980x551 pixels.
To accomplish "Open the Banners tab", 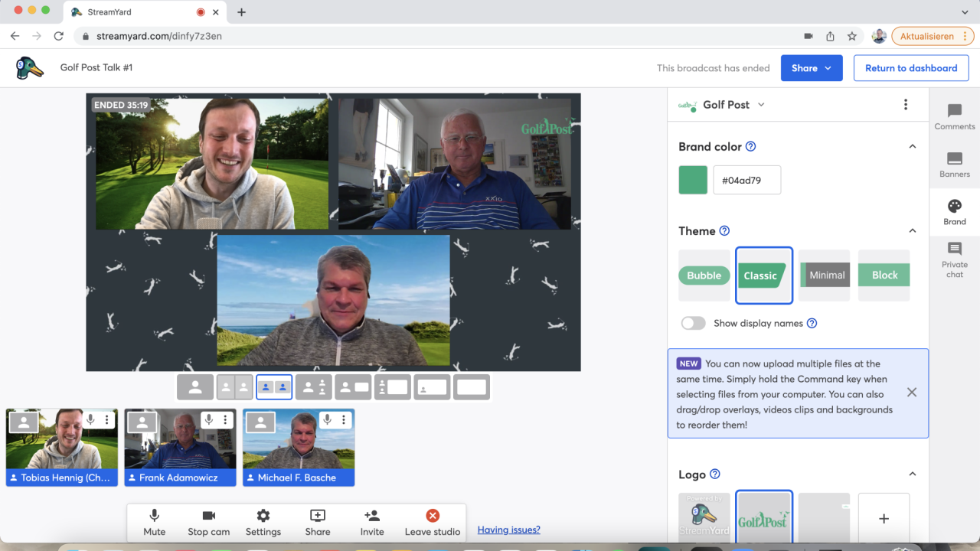I will [955, 165].
